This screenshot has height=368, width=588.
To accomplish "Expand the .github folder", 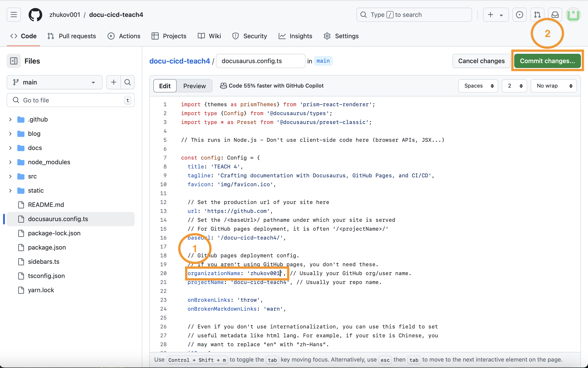I will coord(10,119).
